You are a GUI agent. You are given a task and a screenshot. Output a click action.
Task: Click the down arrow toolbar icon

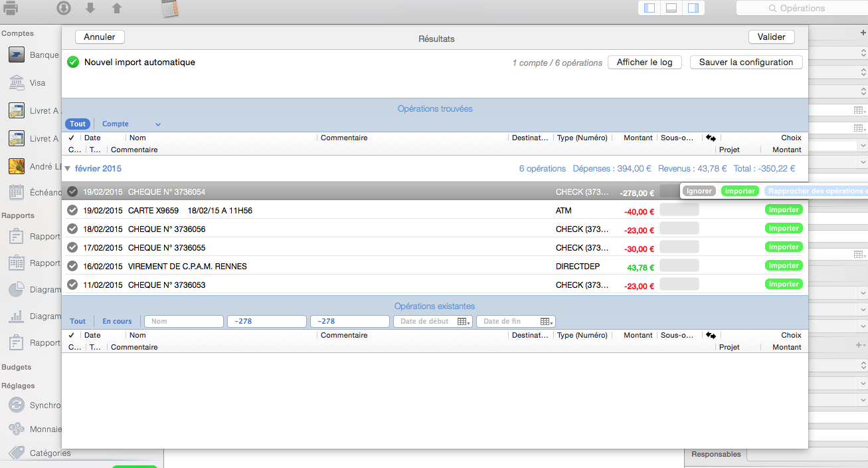pyautogui.click(x=90, y=9)
